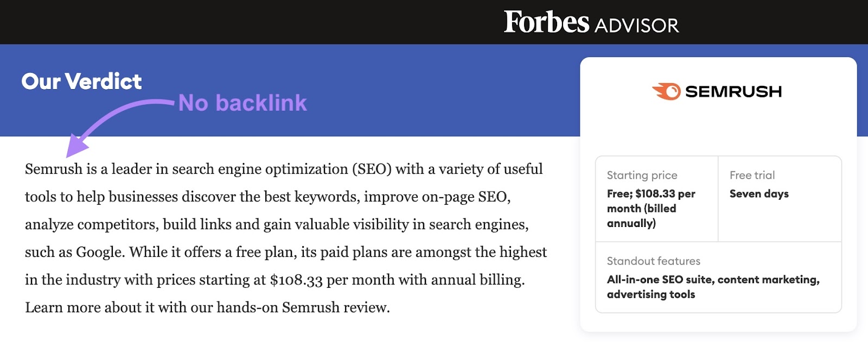Click the Seven days value
The image size is (868, 347).
759,194
